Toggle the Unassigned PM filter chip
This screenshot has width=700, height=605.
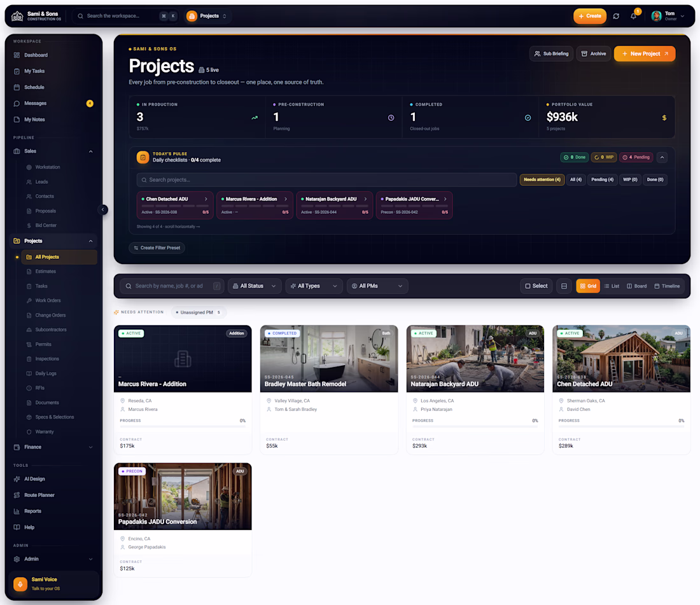pyautogui.click(x=198, y=312)
